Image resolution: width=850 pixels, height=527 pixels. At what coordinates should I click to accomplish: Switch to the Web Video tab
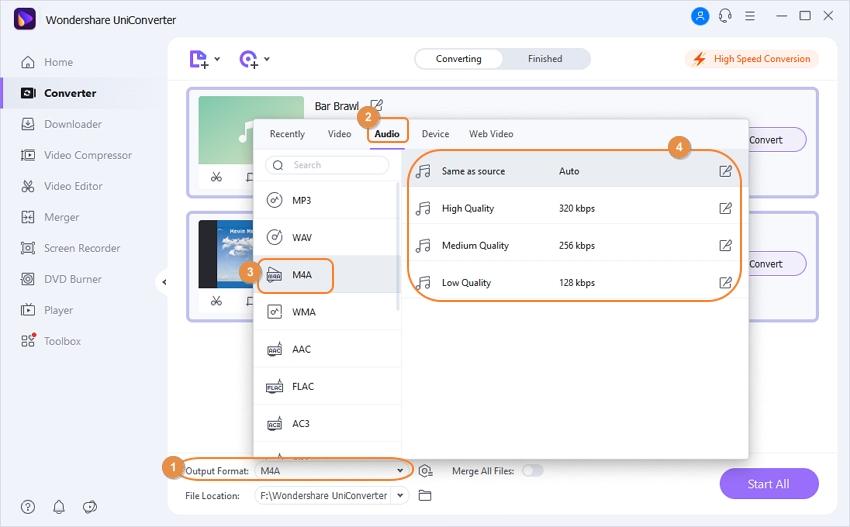point(491,134)
